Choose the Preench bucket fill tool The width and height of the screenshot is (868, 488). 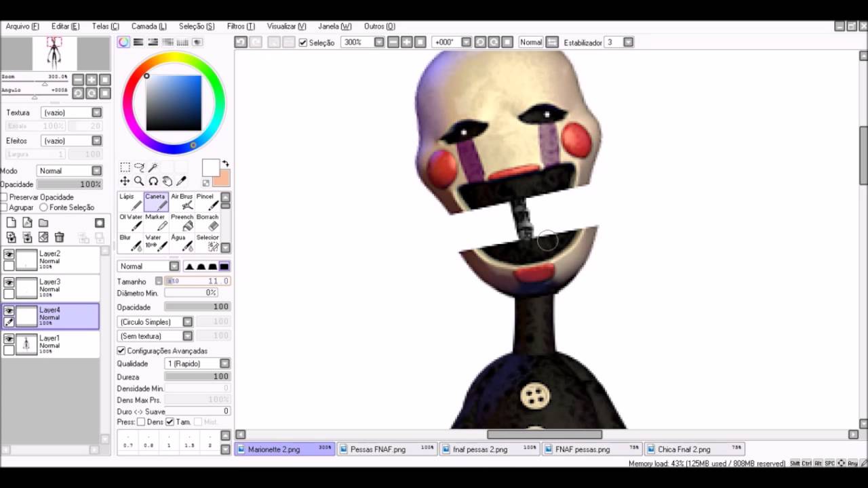pos(182,222)
